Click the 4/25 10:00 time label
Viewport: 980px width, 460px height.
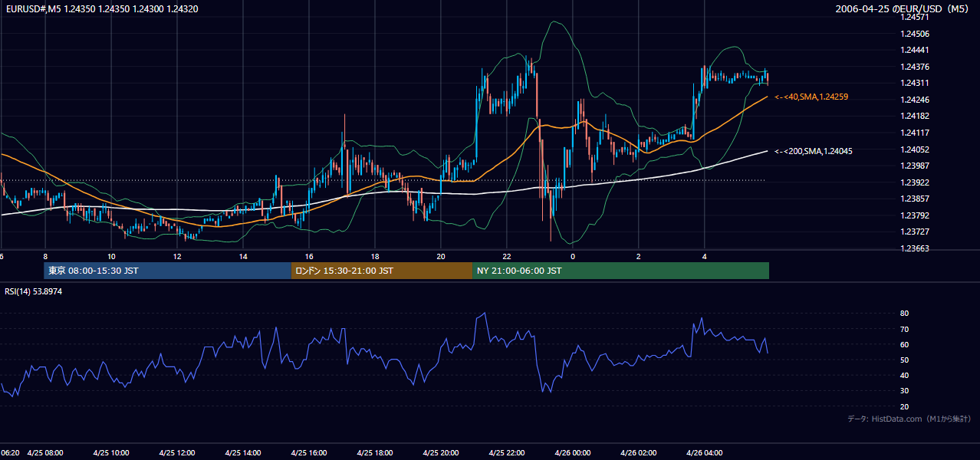111,453
